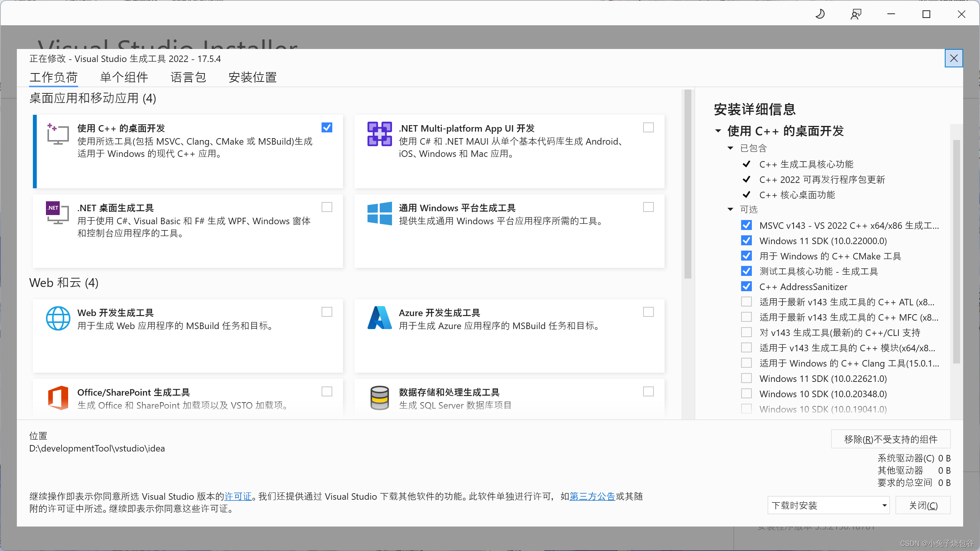Click the C++ 生成工具核心功能 included item
This screenshot has height=551, width=980.
coord(806,164)
